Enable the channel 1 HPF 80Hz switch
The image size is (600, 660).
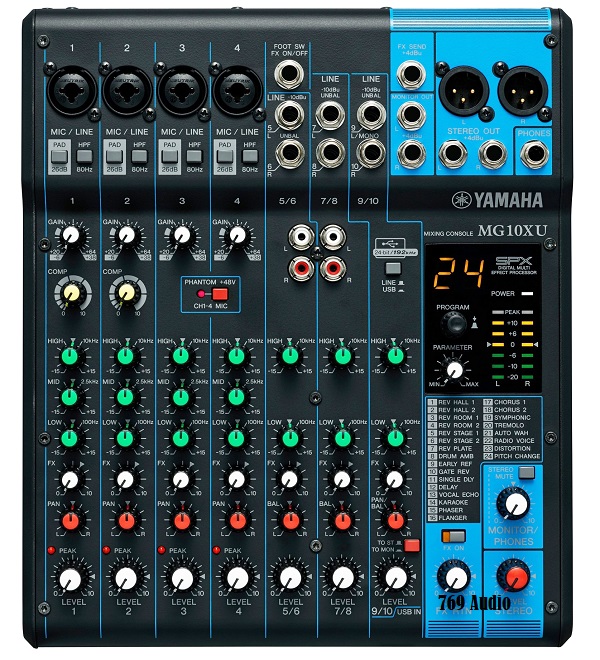(x=84, y=157)
